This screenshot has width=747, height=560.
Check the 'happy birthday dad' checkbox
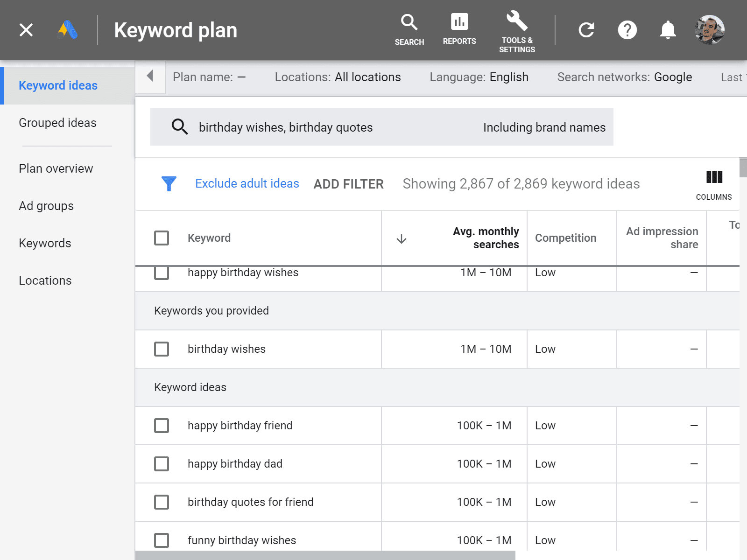(162, 464)
